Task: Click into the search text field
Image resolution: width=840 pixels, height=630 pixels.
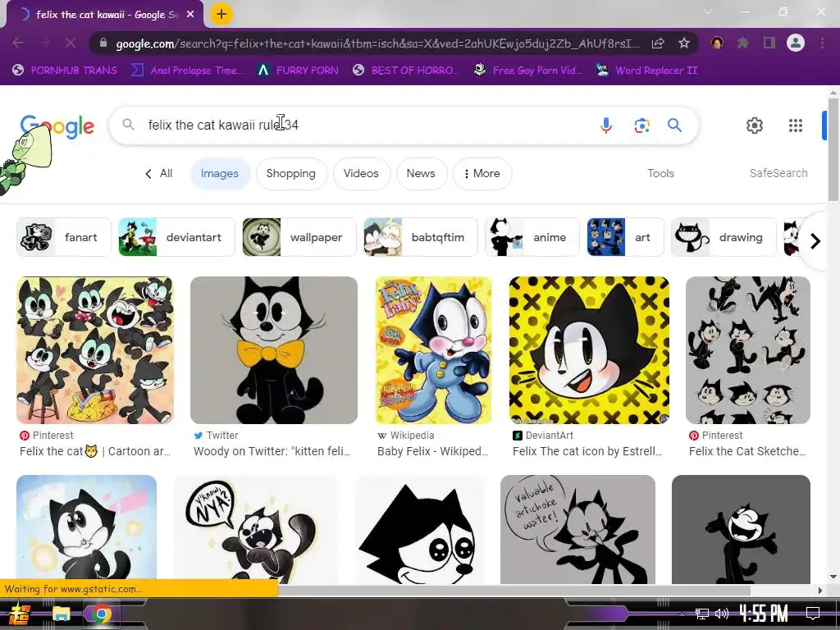Action: 364,125
